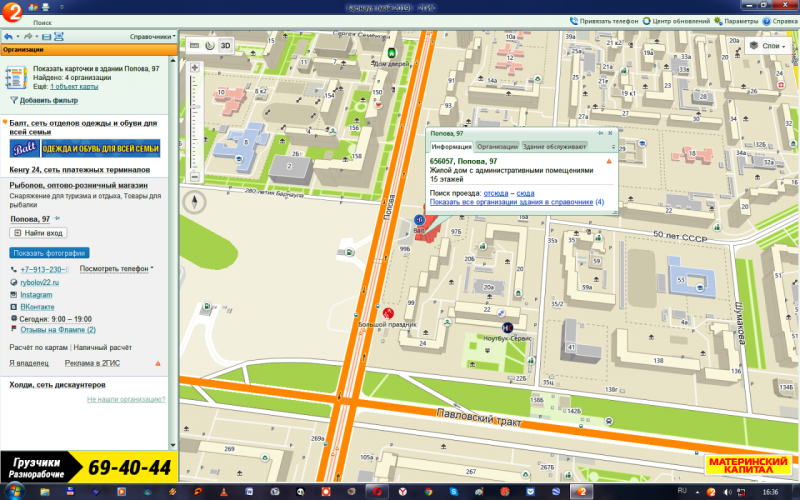Open the Справочники dropdown
The image size is (800, 500).
click(152, 36)
